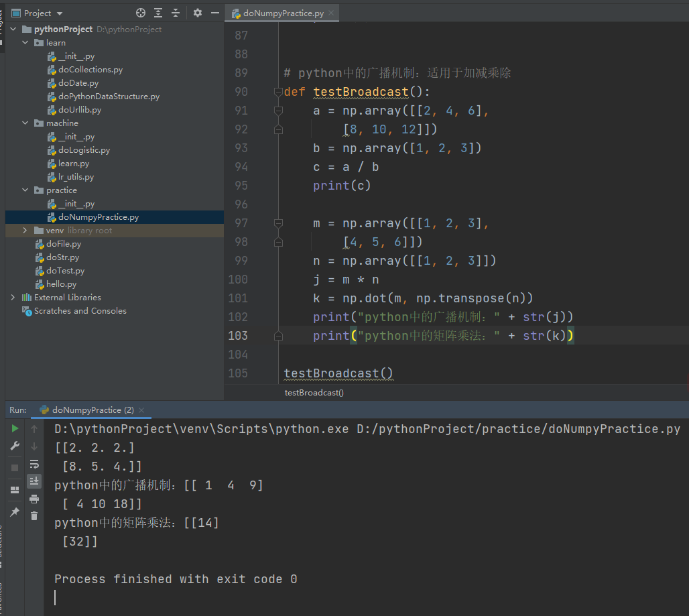Select the doNumpyPractice (2) run tab

90,410
